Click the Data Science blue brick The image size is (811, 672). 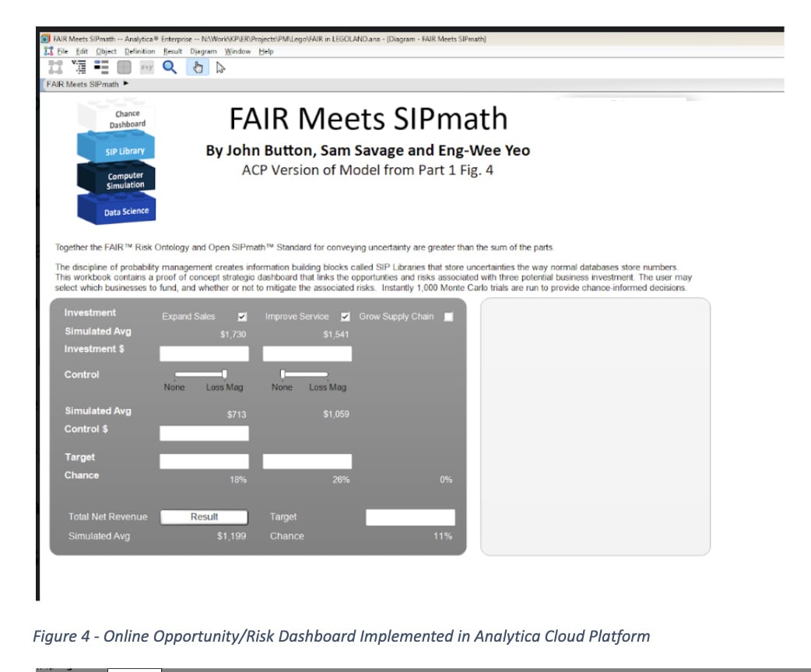117,209
